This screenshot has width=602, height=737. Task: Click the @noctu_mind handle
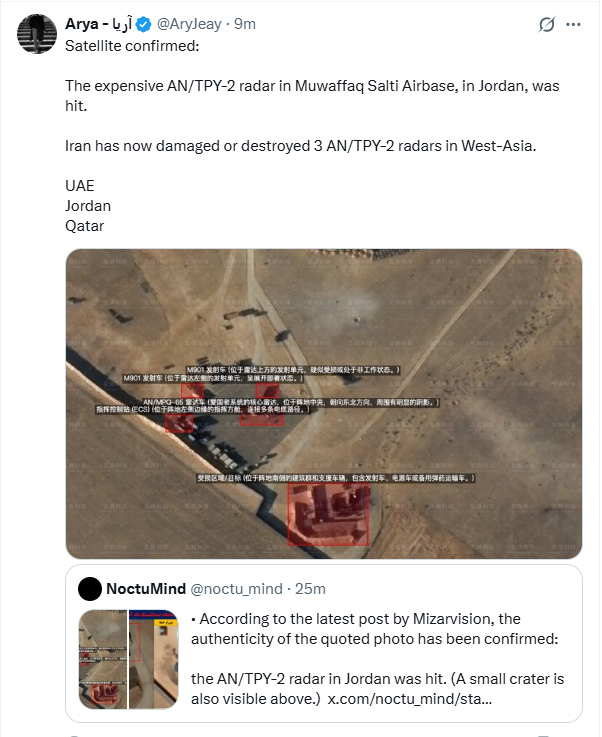[232, 589]
